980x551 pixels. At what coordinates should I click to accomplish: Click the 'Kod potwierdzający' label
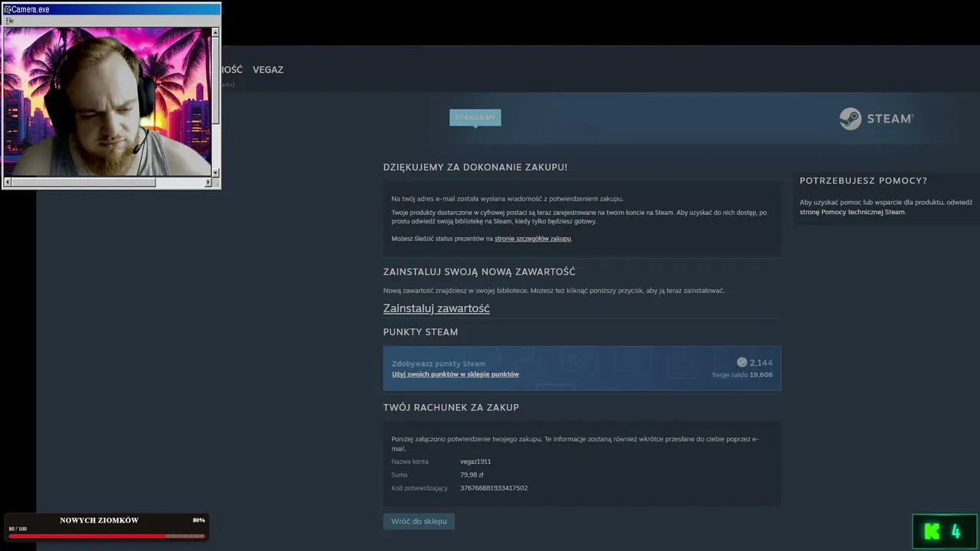click(x=420, y=487)
